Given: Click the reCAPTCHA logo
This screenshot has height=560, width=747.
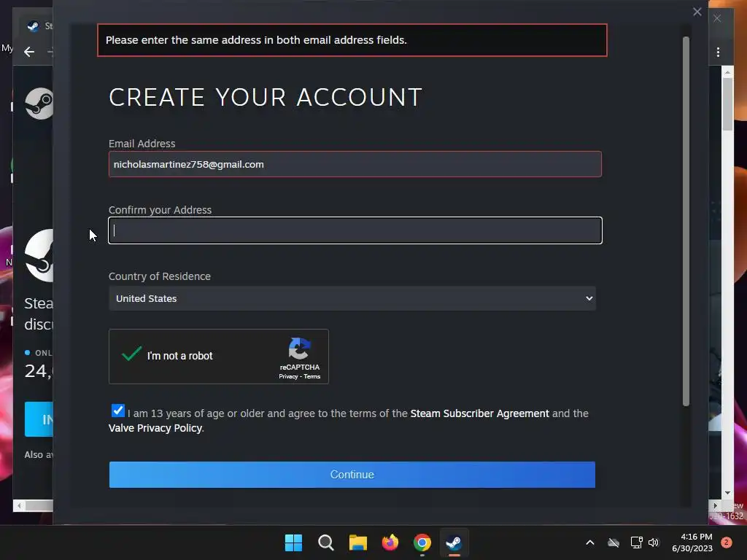Looking at the screenshot, I should [x=300, y=349].
